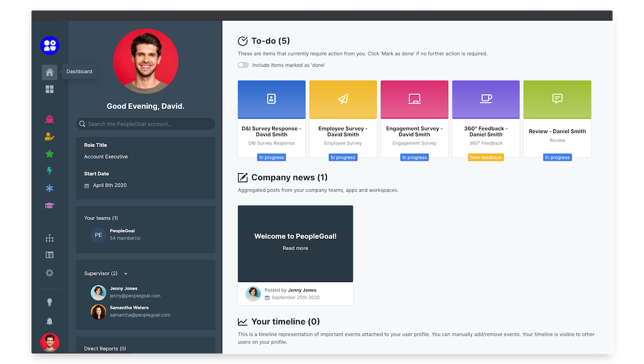The height and width of the screenshot is (364, 644).
Task: Expand the Supervisor (2) dropdown arrow
Action: click(x=126, y=274)
